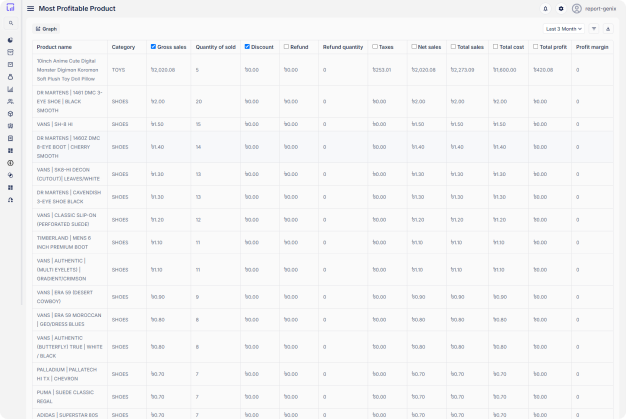The width and height of the screenshot is (626, 419).
Task: Click the app logo in the sidebar
Action: click(10, 8)
